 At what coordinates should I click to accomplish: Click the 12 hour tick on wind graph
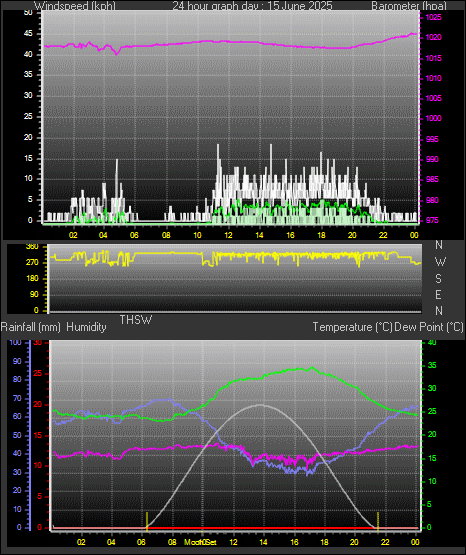point(228,235)
